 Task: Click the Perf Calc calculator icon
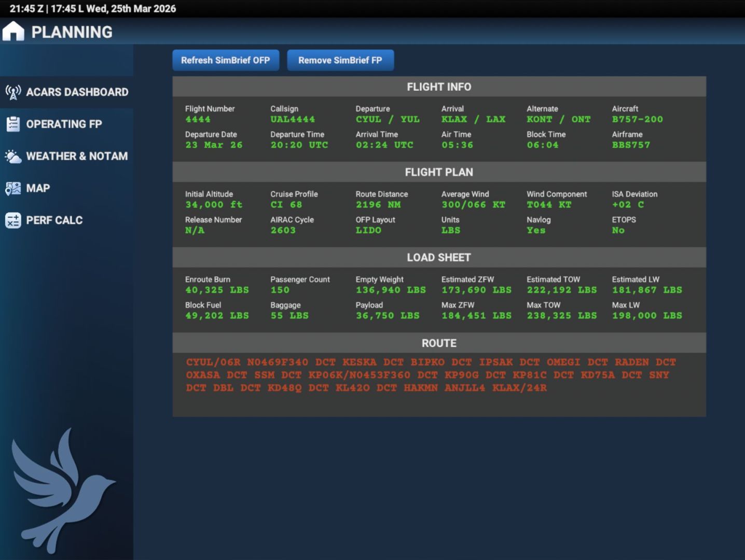(13, 221)
